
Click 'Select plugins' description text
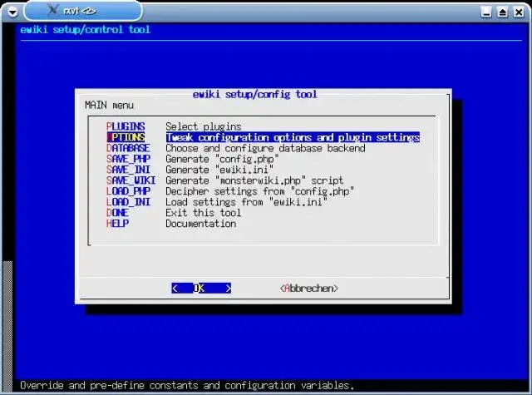point(203,126)
